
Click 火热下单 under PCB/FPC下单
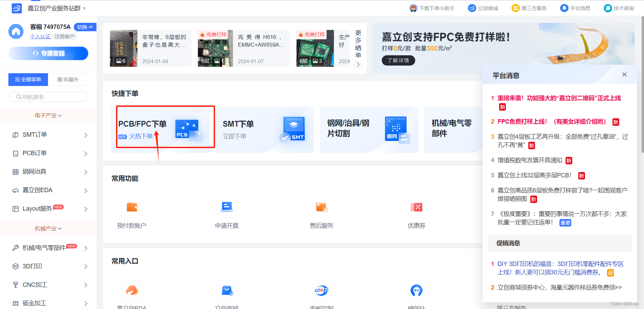pyautogui.click(x=141, y=136)
